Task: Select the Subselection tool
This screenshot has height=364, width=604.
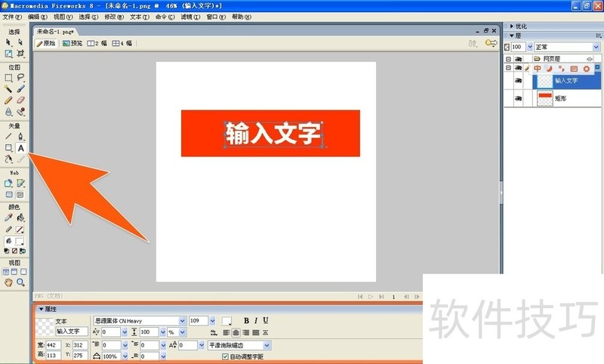Action: pyautogui.click(x=20, y=42)
